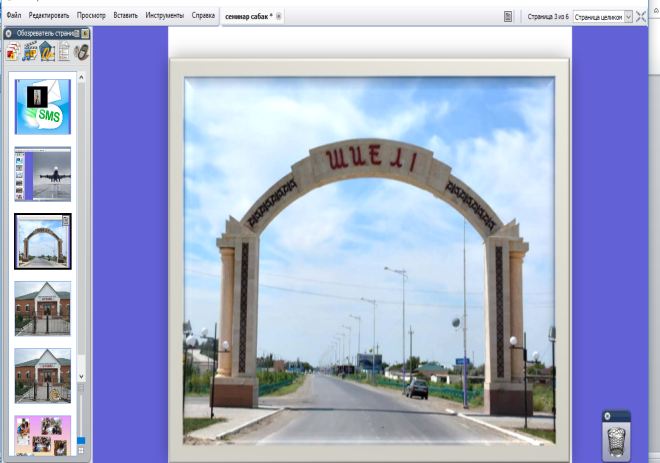Close the Обозреватель страниц browser panel

[x=8, y=33]
